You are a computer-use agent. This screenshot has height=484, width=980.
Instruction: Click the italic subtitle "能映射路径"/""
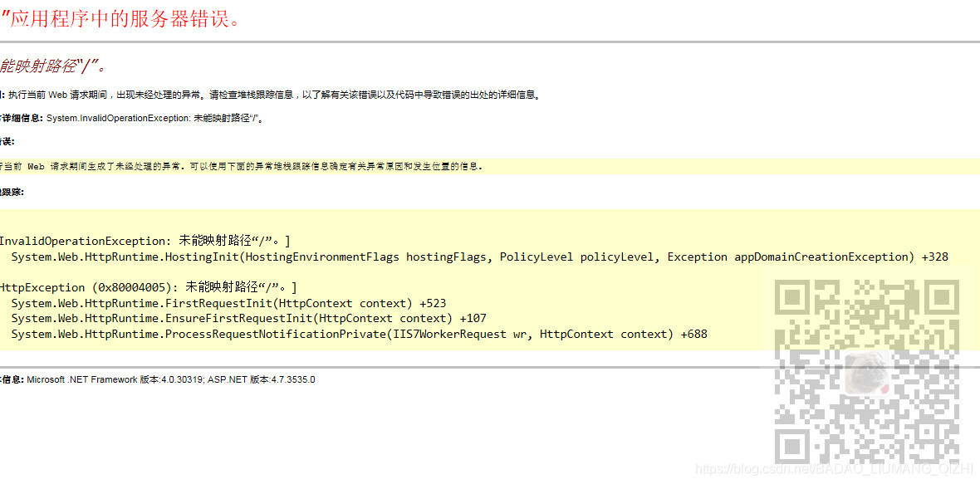point(53,66)
